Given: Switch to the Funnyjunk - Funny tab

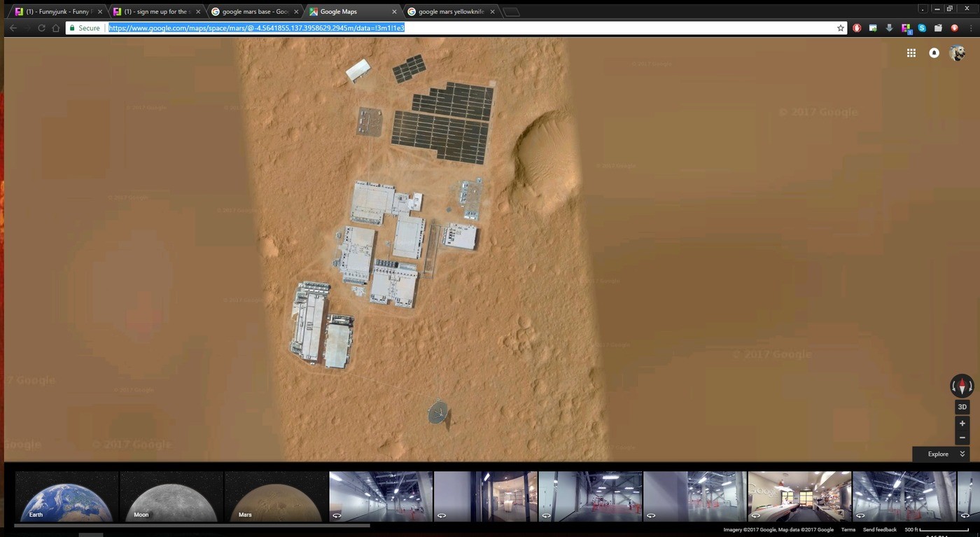Looking at the screenshot, I should [59, 12].
